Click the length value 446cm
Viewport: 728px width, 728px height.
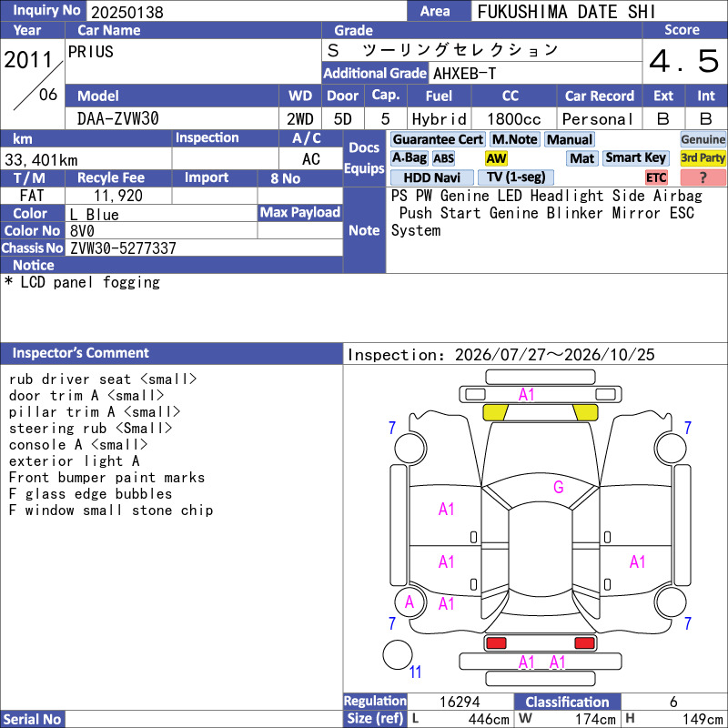tap(489, 720)
